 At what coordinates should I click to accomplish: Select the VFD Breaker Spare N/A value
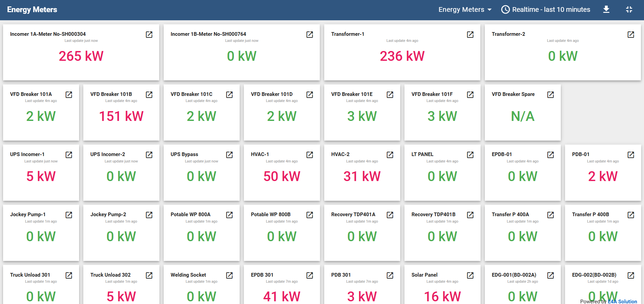523,116
